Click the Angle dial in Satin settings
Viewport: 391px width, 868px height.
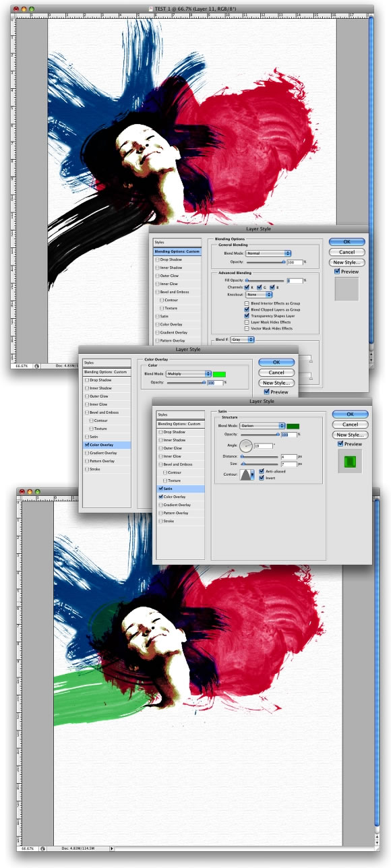[246, 445]
